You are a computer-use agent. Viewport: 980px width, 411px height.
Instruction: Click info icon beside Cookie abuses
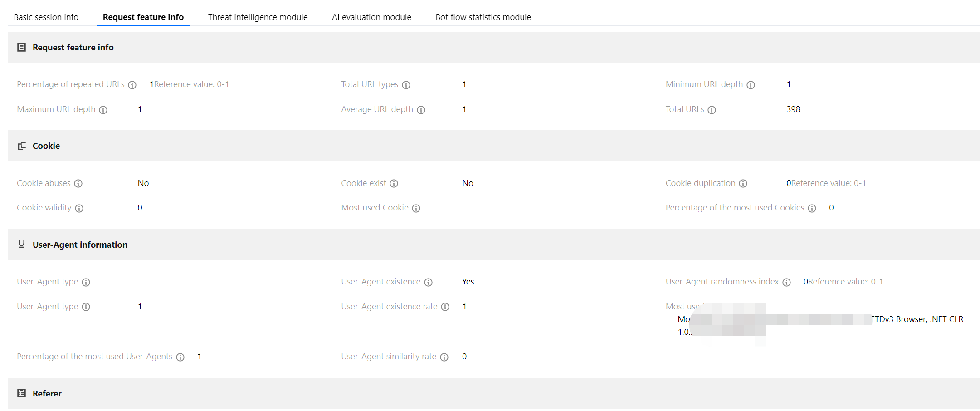pos(78,184)
